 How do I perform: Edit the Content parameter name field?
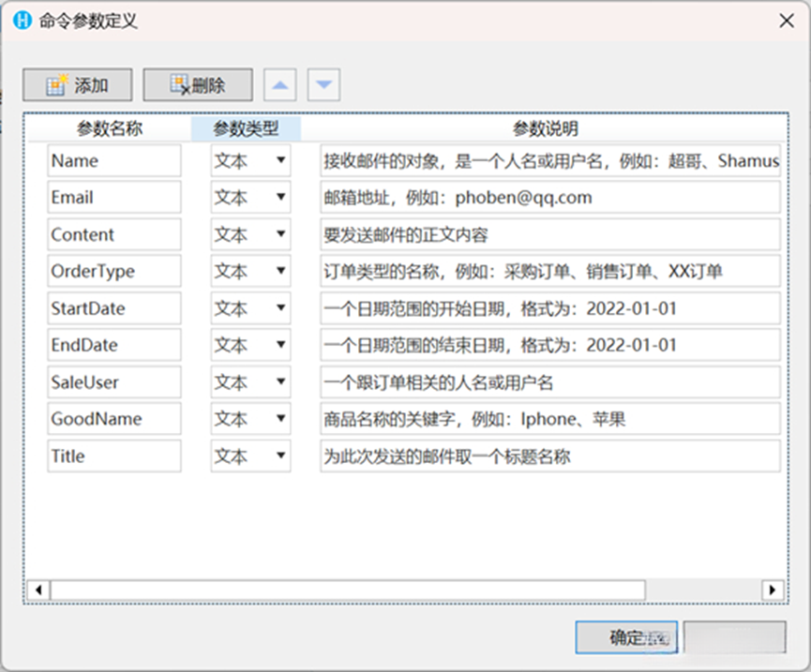tap(114, 234)
